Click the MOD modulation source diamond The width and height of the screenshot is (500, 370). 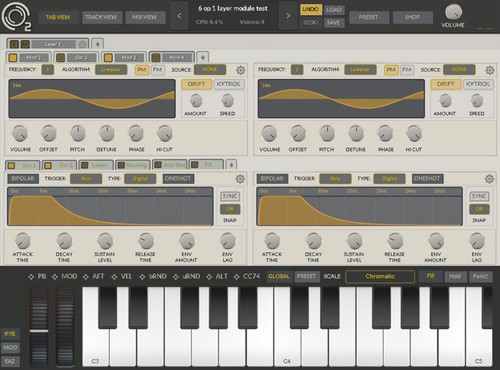tap(55, 277)
